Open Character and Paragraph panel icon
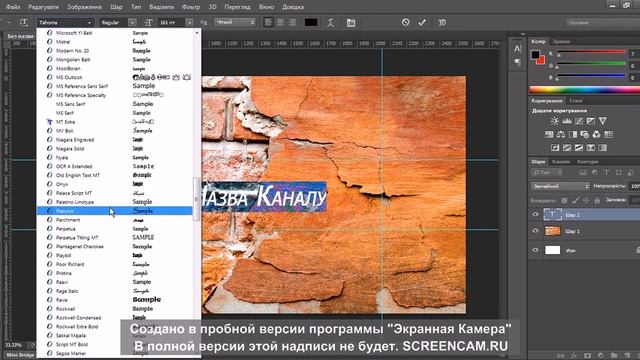640x360 pixels. (x=351, y=23)
